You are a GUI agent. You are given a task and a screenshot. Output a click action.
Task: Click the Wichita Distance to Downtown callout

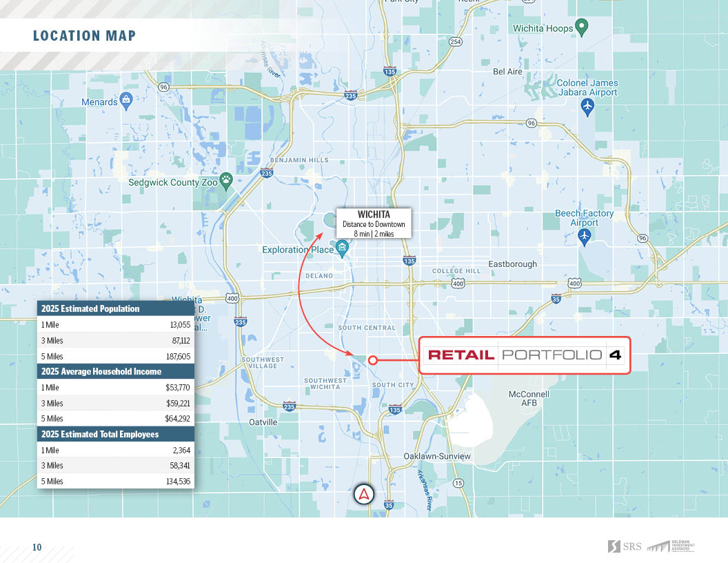[374, 224]
